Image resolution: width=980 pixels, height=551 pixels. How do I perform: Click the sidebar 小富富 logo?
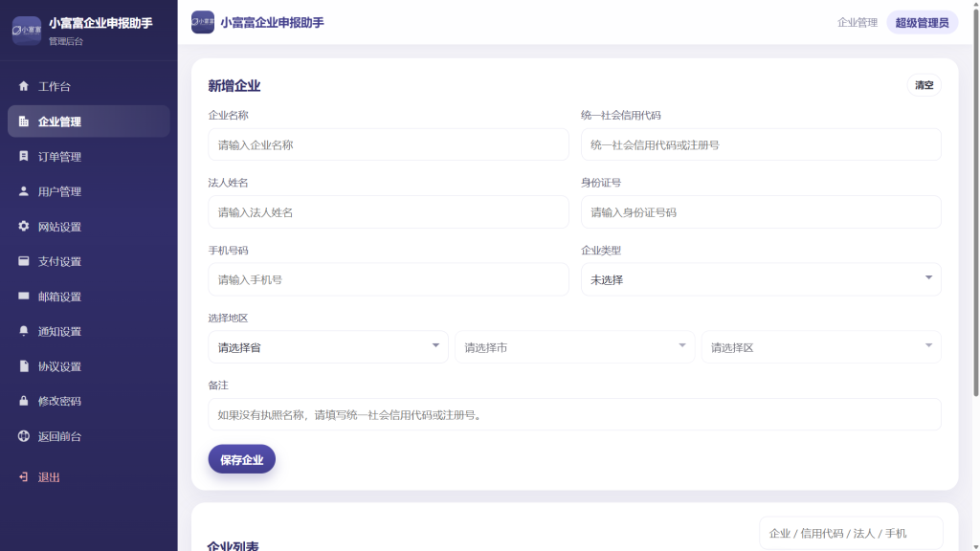pos(27,30)
